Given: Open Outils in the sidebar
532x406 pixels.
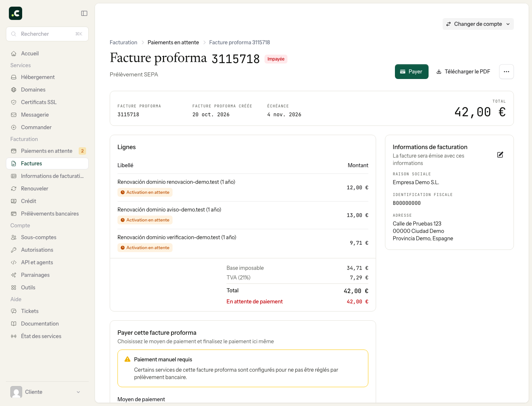Looking at the screenshot, I should tap(47, 288).
